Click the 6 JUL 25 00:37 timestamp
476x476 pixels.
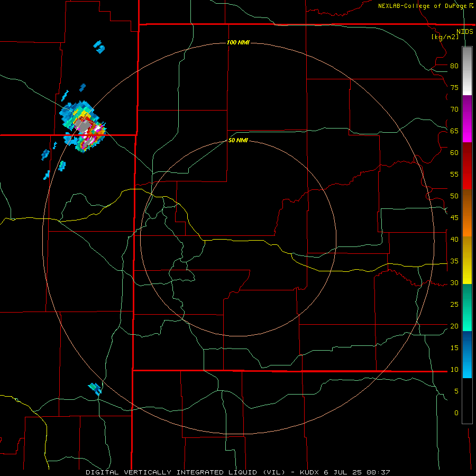pos(356,472)
